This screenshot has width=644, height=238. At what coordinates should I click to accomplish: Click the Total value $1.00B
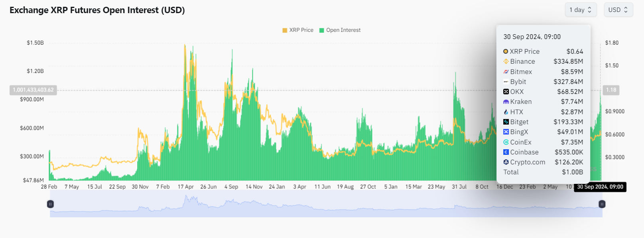[573, 172]
